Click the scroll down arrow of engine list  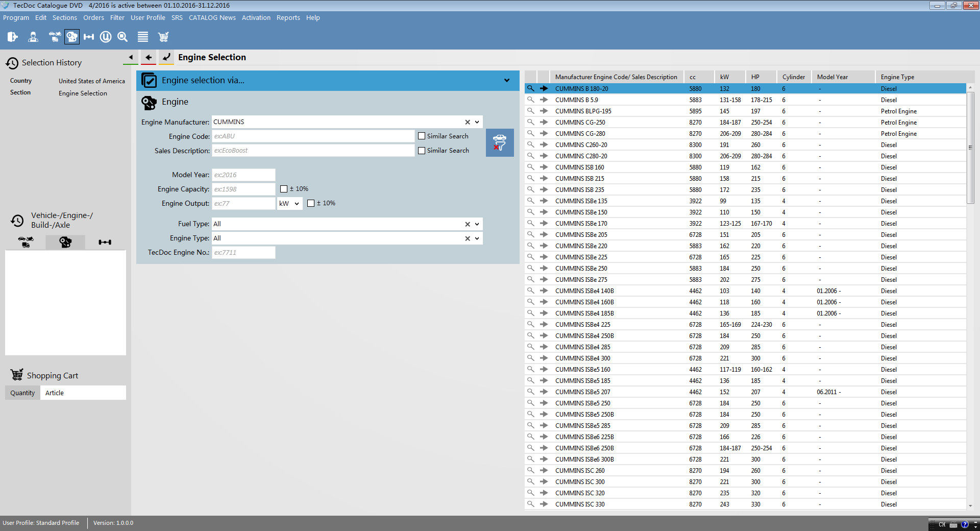970,505
